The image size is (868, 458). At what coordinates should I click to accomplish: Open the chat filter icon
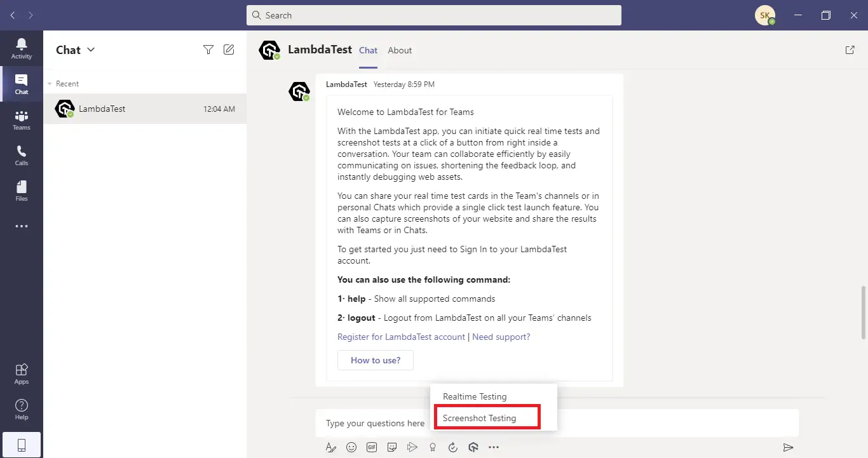coord(208,49)
